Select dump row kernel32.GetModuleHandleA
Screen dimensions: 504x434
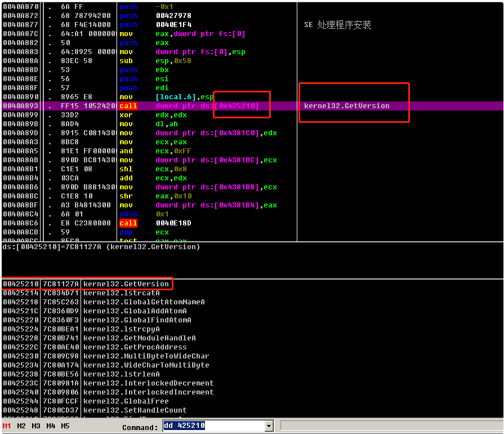139,338
